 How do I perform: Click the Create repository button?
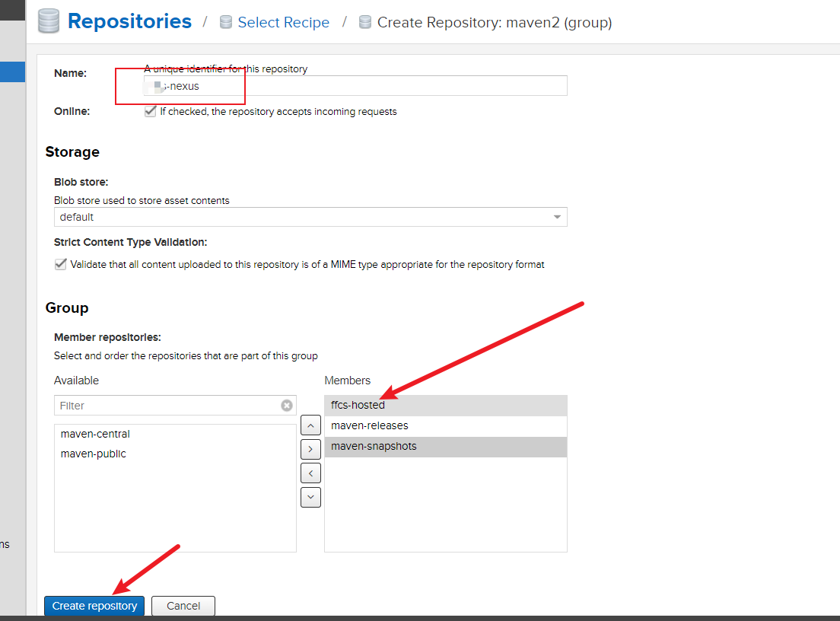(x=94, y=606)
